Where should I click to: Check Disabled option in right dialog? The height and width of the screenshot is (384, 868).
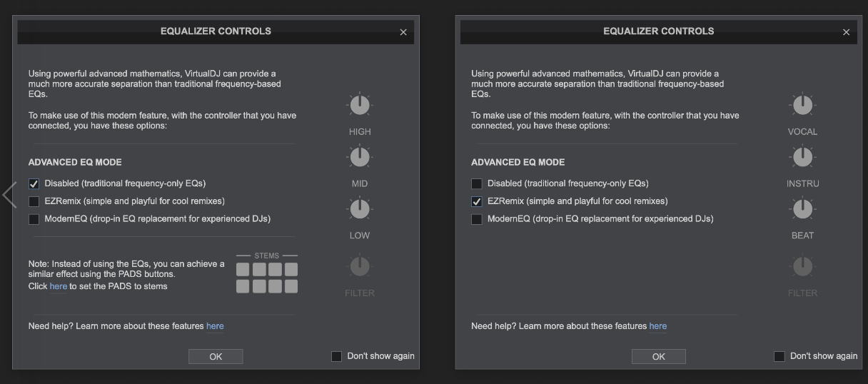[477, 183]
